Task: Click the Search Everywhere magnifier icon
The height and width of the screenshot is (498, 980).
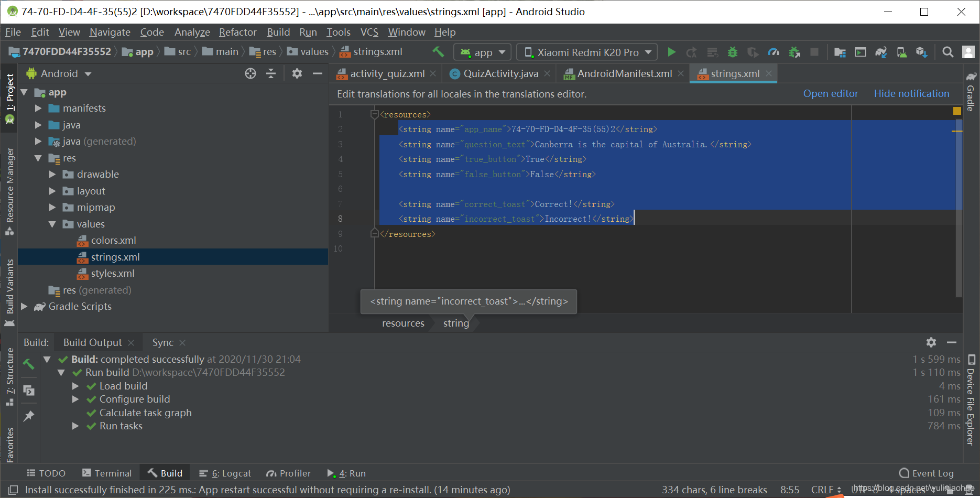Action: pos(948,52)
